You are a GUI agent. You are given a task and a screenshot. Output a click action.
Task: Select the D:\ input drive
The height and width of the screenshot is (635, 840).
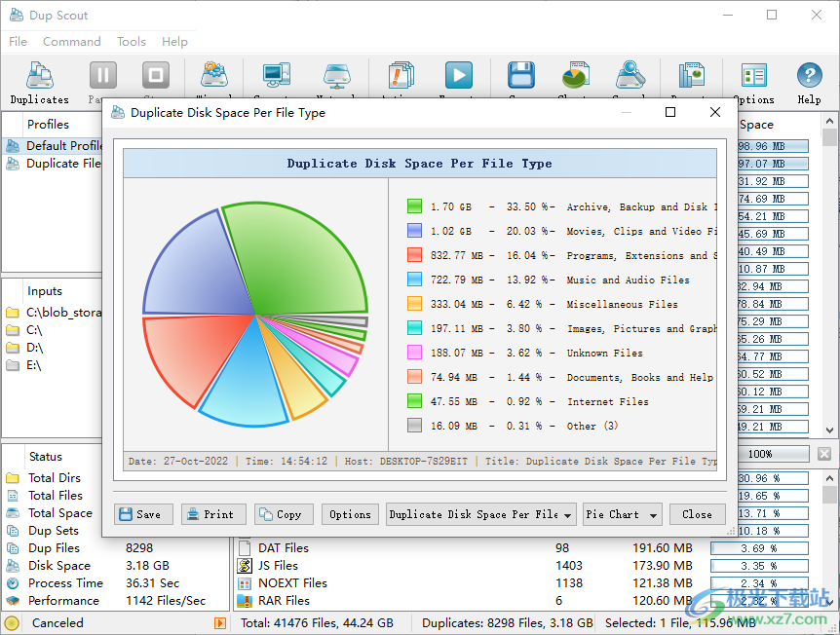(x=24, y=348)
